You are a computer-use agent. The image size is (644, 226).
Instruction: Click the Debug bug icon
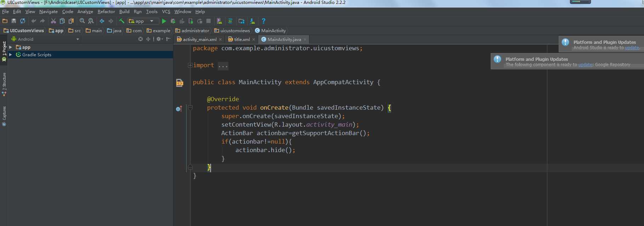pos(173,21)
